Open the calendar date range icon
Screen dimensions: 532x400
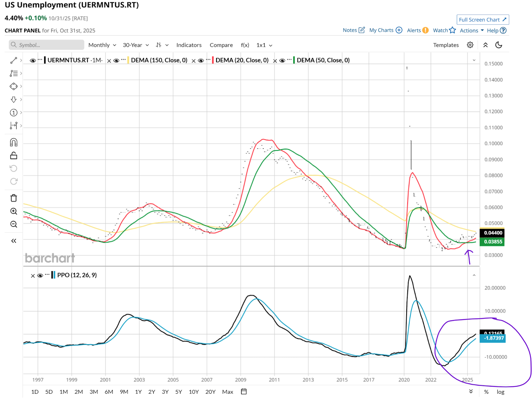pos(244,392)
